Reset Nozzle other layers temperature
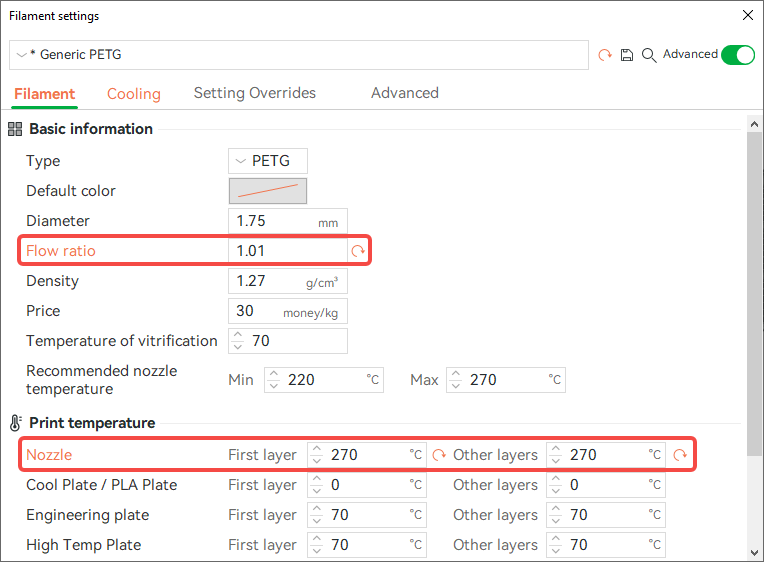 click(680, 455)
